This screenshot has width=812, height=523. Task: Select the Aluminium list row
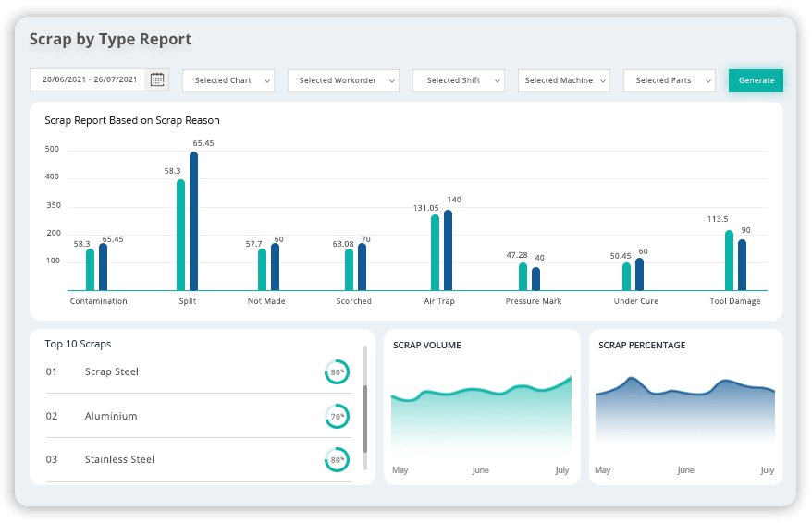pos(185,416)
